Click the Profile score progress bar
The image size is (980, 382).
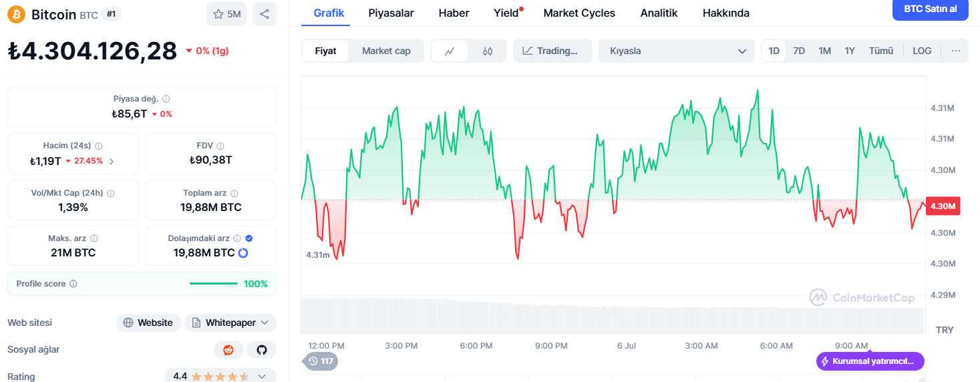pyautogui.click(x=214, y=284)
